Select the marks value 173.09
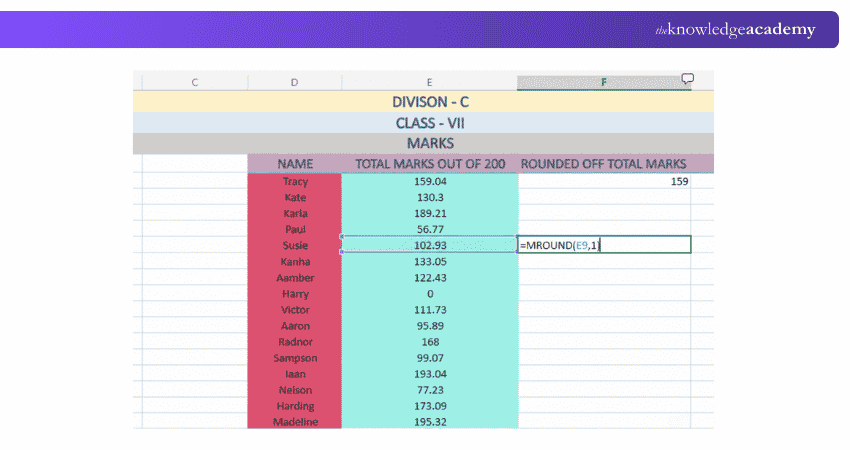The width and height of the screenshot is (850, 450). [x=430, y=406]
